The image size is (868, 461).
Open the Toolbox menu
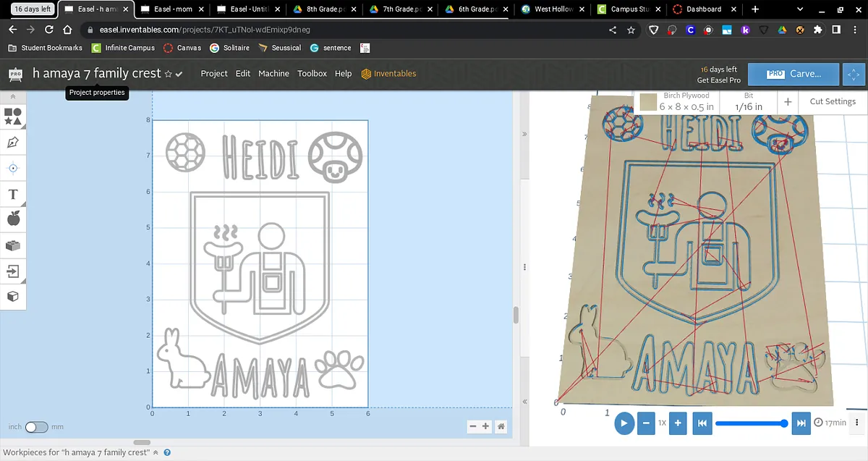[312, 74]
